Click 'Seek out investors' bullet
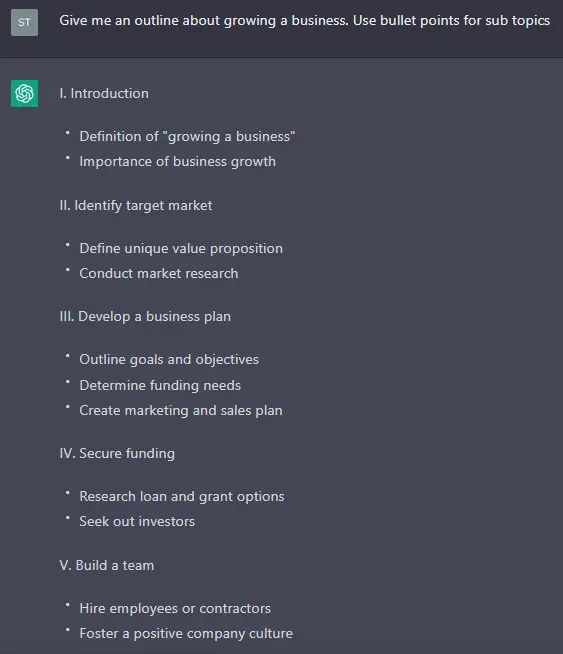Viewport: 563px width, 654px height. click(137, 521)
